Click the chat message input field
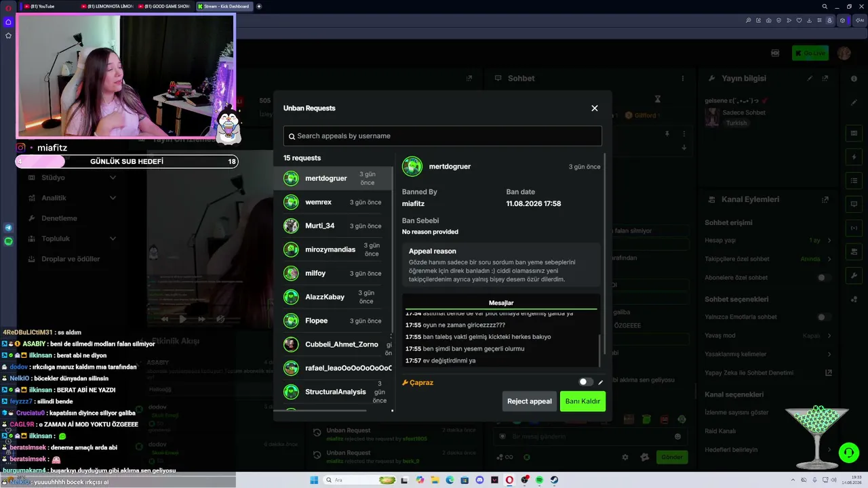Viewport: 868px width, 488px height. click(x=589, y=436)
